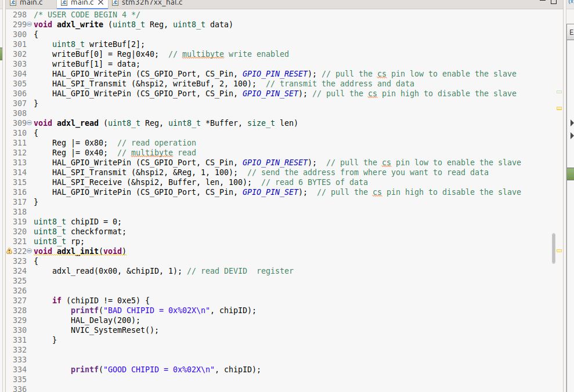Click the editor's vertical scrollbar thumb
The image size is (574, 392).
point(554,248)
